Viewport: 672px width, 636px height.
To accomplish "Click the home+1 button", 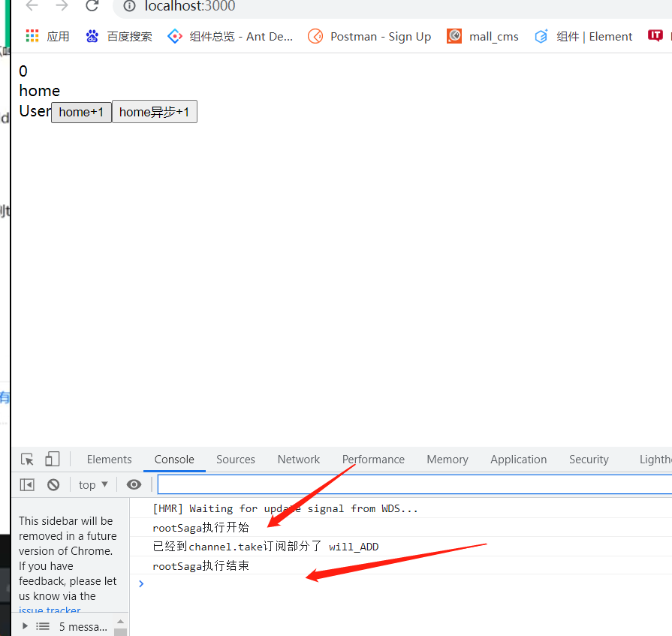I will click(x=81, y=112).
